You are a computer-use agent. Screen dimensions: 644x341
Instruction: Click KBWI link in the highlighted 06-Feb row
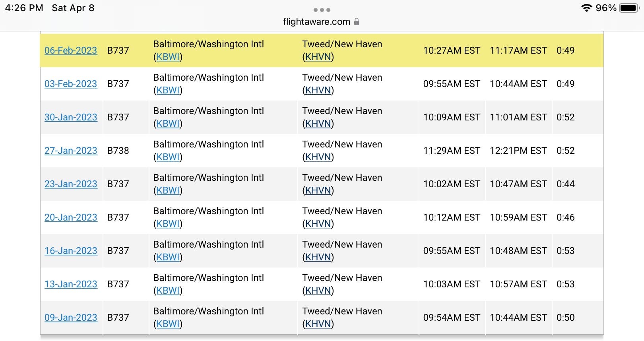[x=168, y=57]
